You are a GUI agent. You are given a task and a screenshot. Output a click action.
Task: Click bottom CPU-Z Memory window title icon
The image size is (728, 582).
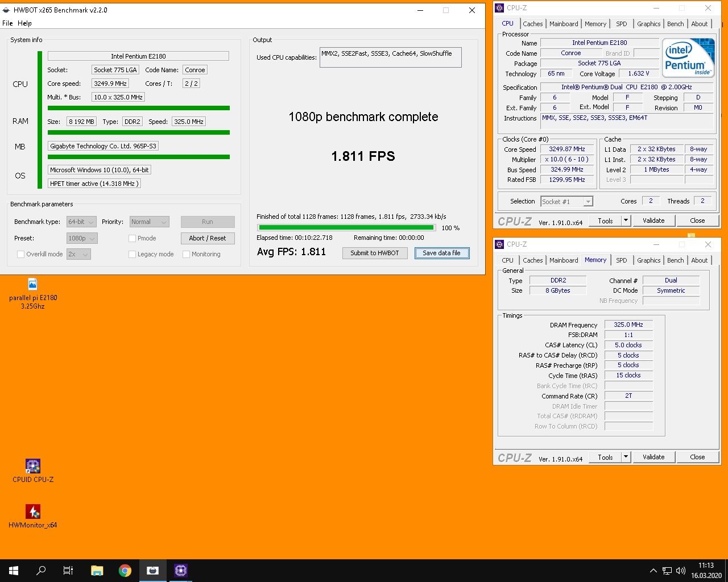click(499, 244)
